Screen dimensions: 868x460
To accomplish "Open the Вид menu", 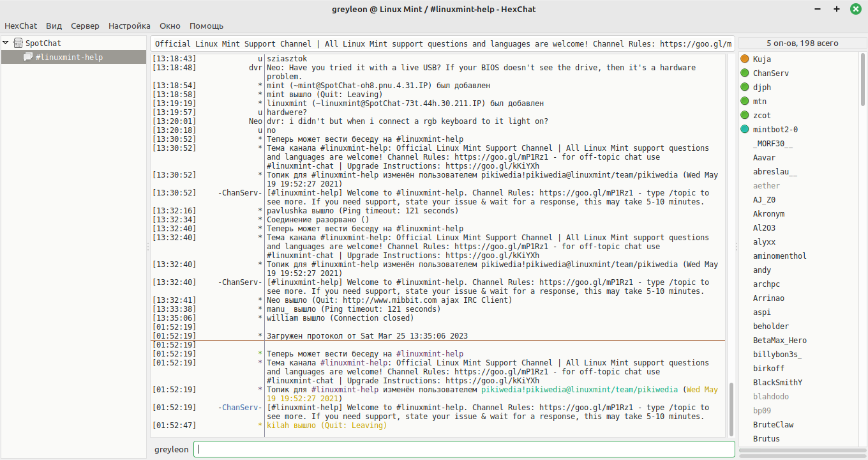I will [54, 26].
